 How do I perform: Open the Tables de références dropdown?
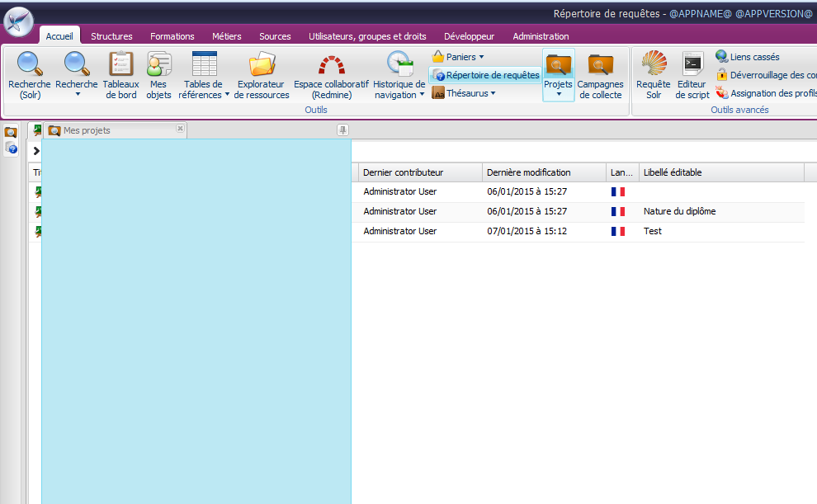point(204,89)
